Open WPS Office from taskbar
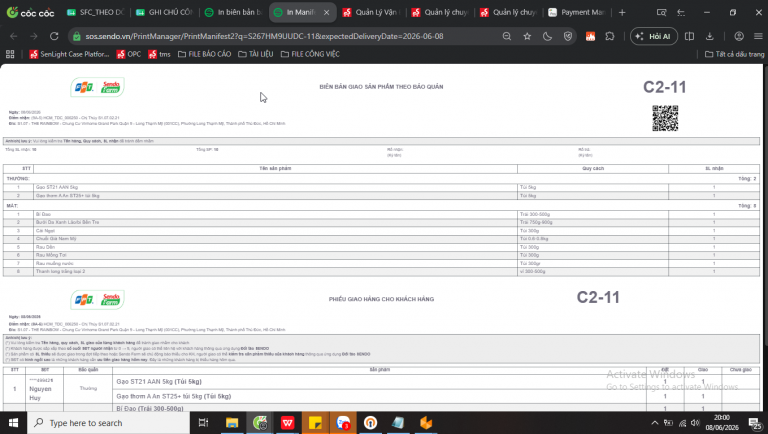768x434 pixels. pyautogui.click(x=288, y=423)
